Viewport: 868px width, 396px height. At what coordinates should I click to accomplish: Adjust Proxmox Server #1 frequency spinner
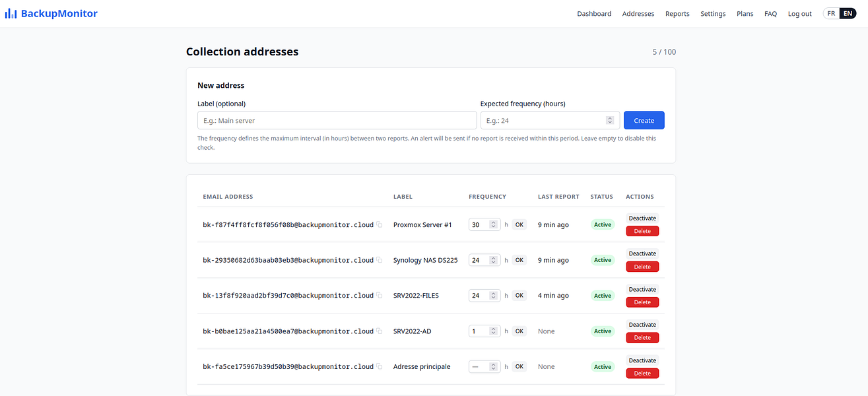click(x=493, y=224)
